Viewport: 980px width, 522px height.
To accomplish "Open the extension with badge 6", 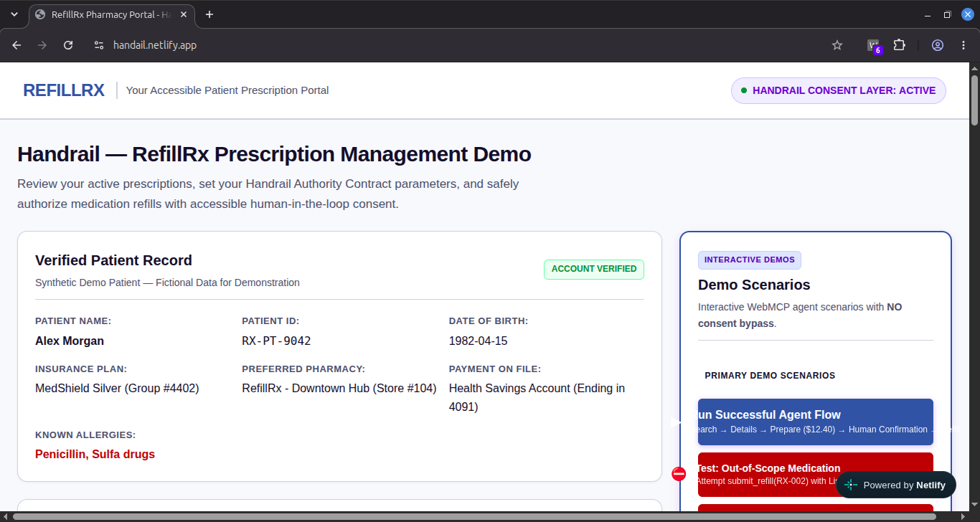I will pos(874,46).
